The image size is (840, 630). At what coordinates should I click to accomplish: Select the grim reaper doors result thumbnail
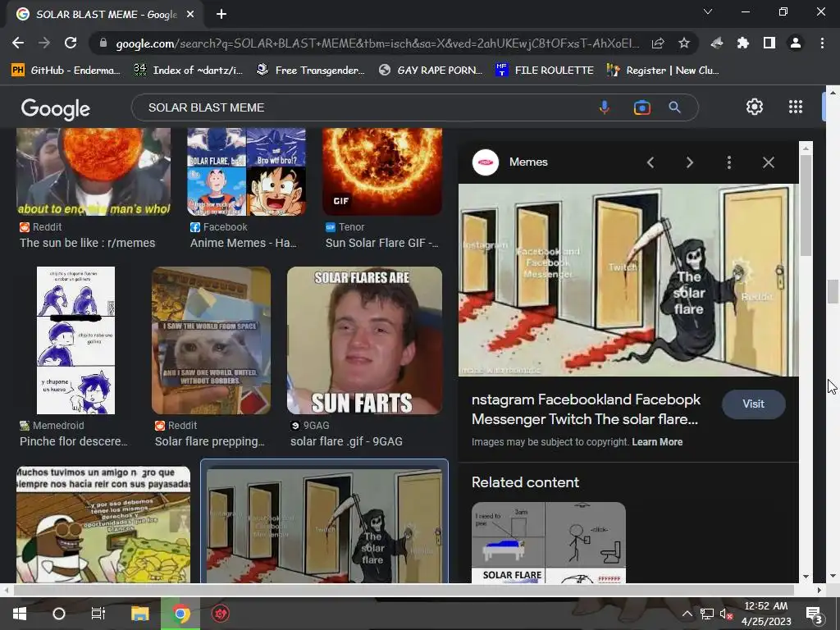324,525
